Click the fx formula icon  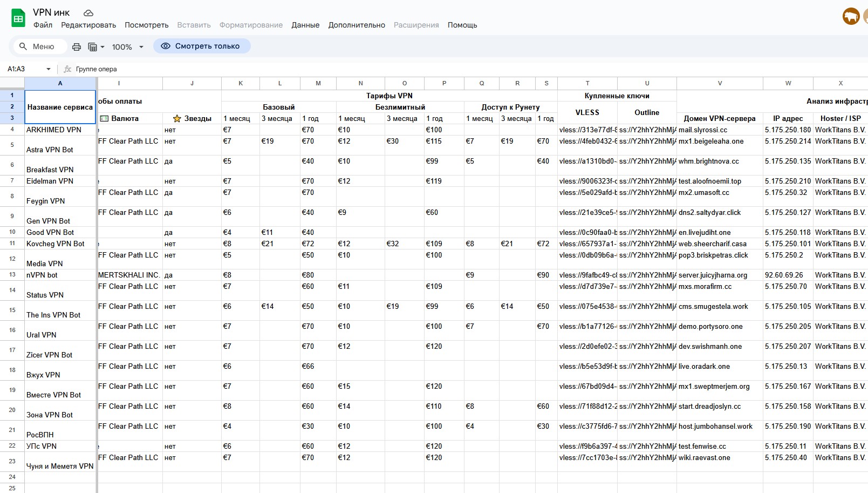(x=67, y=69)
